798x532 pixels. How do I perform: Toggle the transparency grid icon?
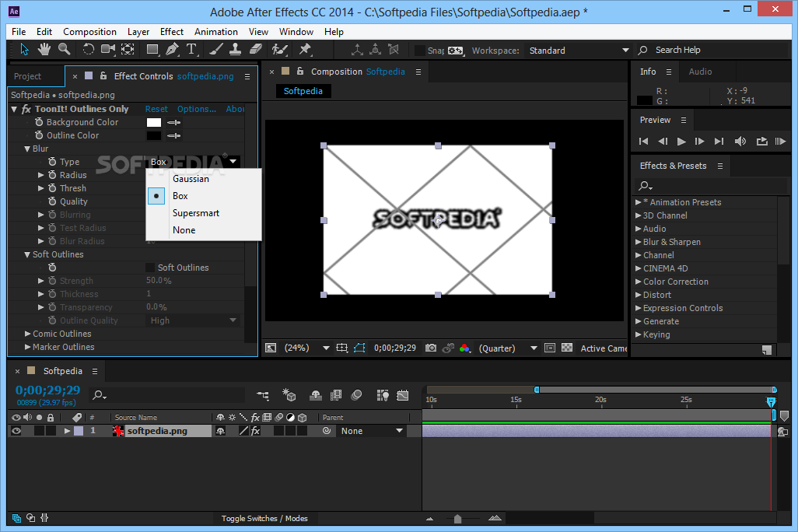coord(567,348)
